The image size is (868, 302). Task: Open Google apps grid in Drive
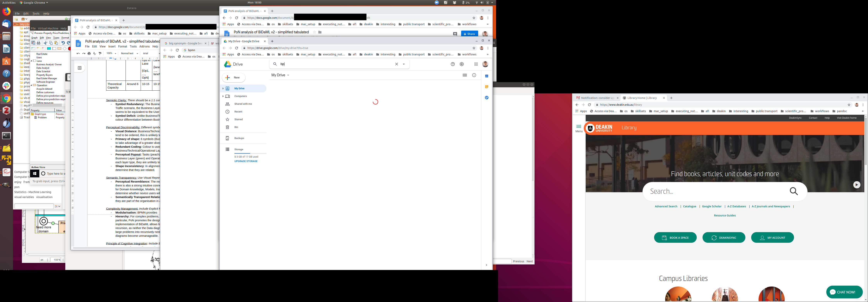click(x=476, y=64)
